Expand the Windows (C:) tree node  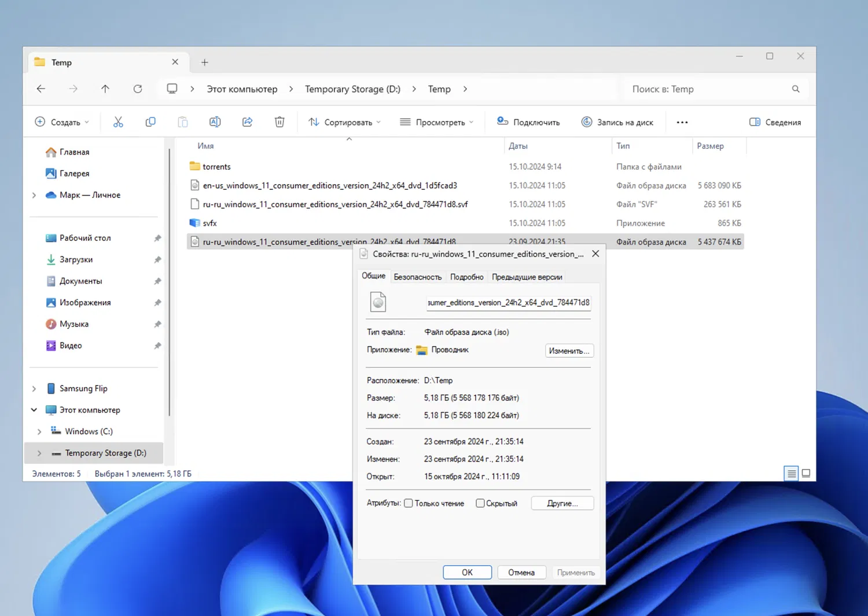[39, 431]
